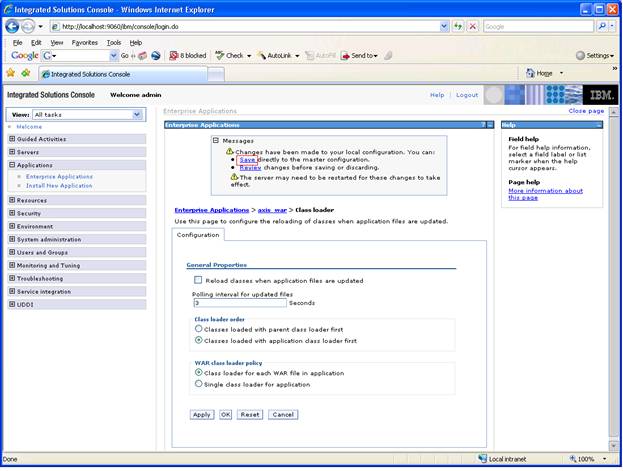Click the Enterprise Applications portlet help question mark

click(483, 125)
